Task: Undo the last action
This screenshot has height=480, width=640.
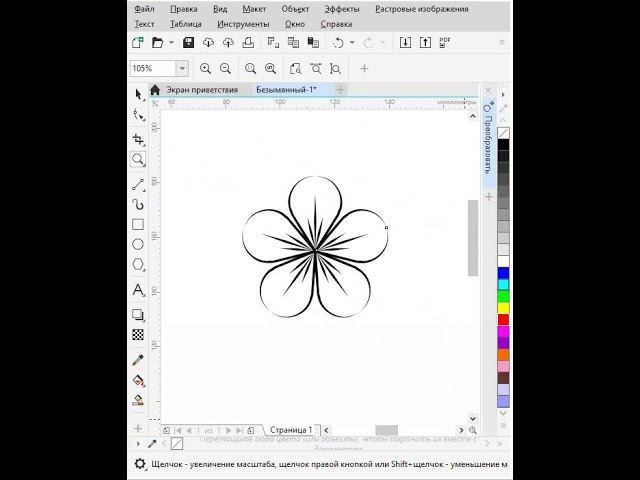Action: click(x=338, y=42)
